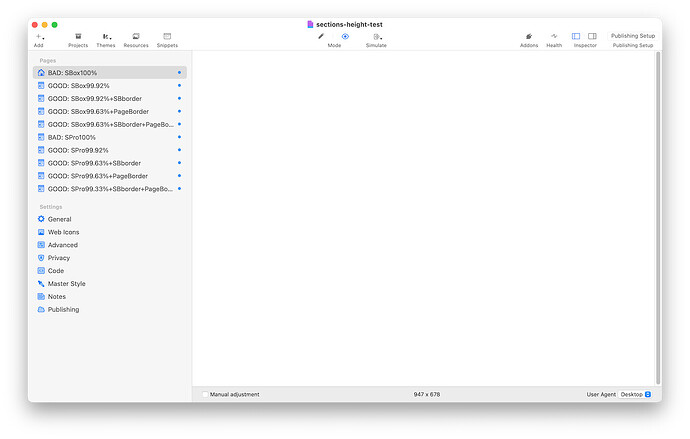Click the Publishing Setup button
Screen dimensions: 690x439
tap(633, 36)
